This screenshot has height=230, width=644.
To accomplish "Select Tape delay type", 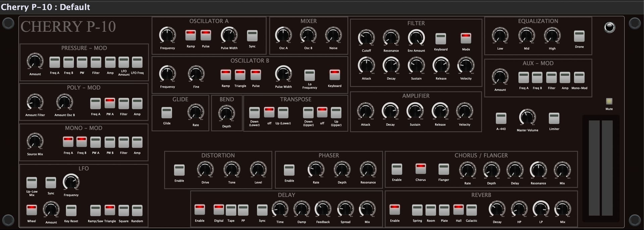I will (231, 210).
